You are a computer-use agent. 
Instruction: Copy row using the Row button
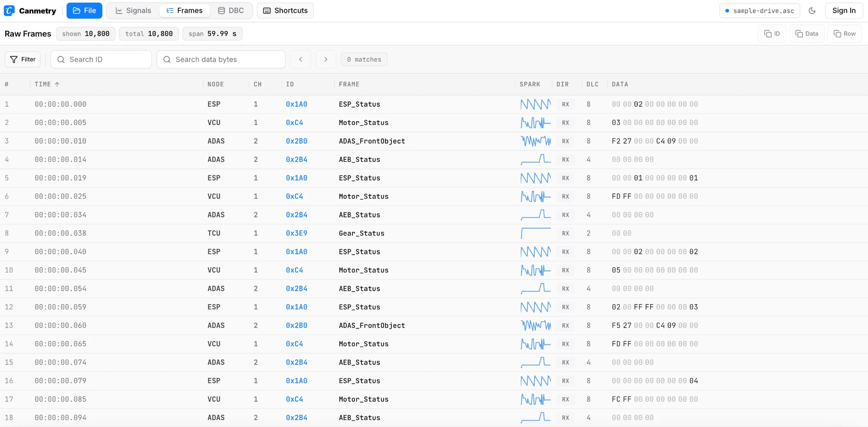[845, 34]
